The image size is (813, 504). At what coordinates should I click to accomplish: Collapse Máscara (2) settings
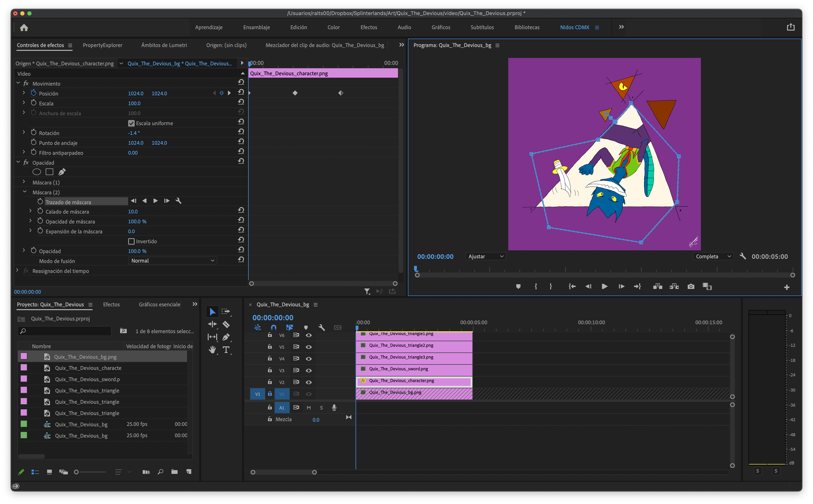click(25, 192)
